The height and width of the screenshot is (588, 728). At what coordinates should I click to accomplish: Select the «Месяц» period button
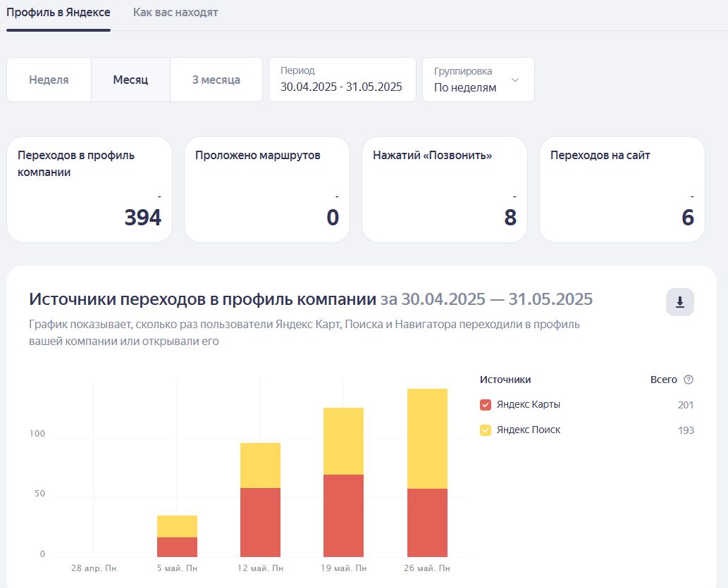click(x=130, y=80)
